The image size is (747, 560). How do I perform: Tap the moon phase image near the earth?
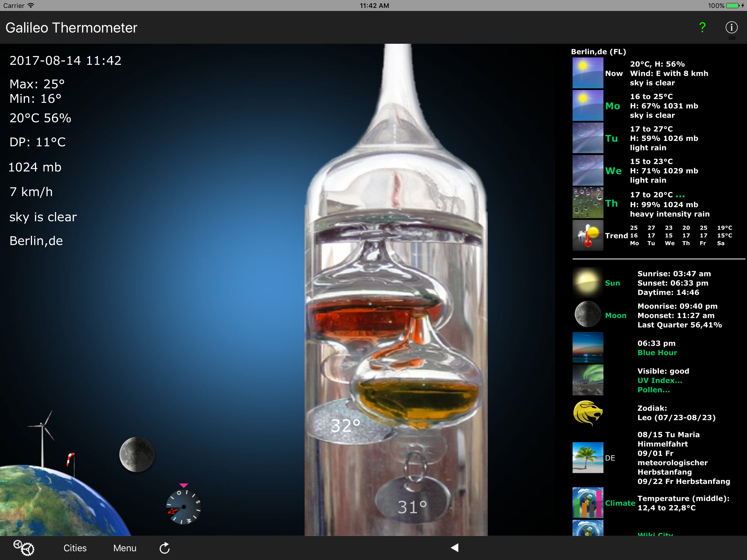pos(137,454)
